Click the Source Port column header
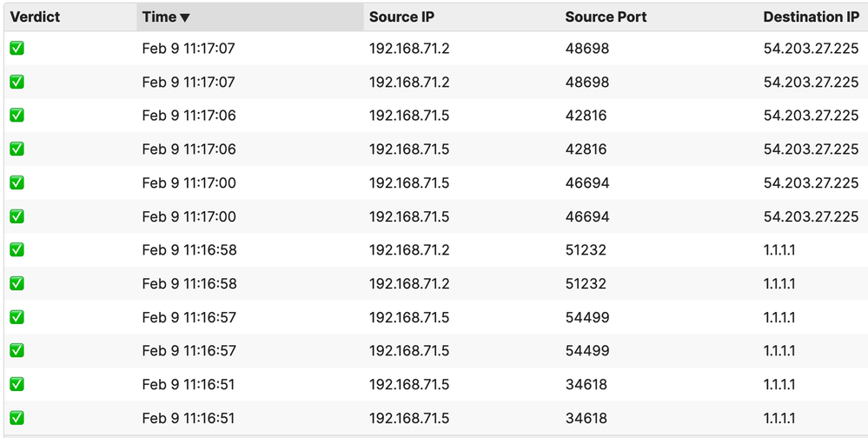This screenshot has width=868, height=438. 606,17
